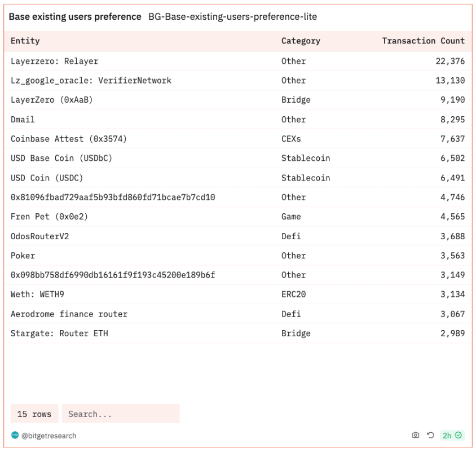
Task: Click the bitgetresearch avatar icon
Action: tap(15, 435)
